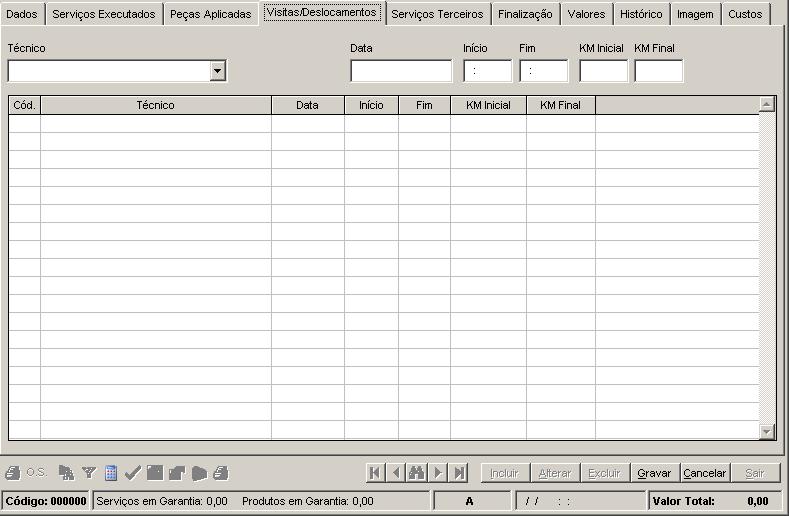Click the gray square icon after checkmark
The image size is (789, 516).
(155, 473)
